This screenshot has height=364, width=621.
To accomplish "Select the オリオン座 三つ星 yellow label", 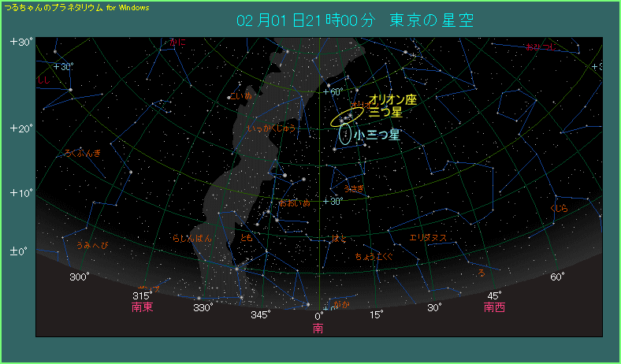I will (392, 106).
